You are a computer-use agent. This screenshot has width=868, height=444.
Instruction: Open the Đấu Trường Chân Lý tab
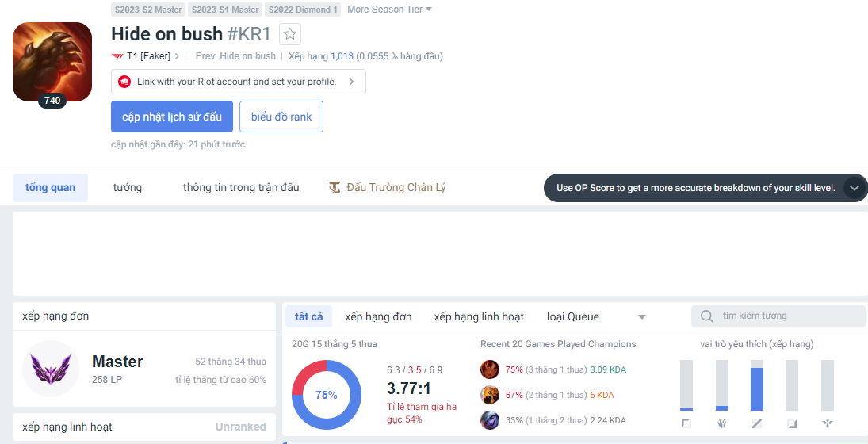[388, 188]
